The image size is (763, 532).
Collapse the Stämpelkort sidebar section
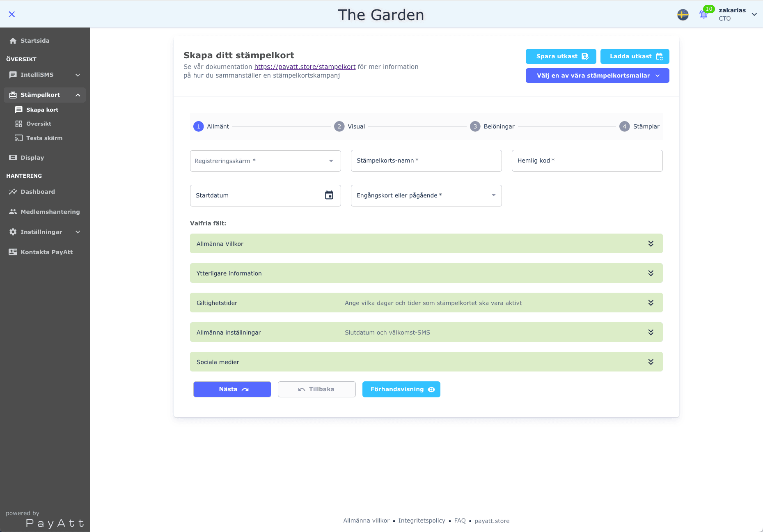78,95
